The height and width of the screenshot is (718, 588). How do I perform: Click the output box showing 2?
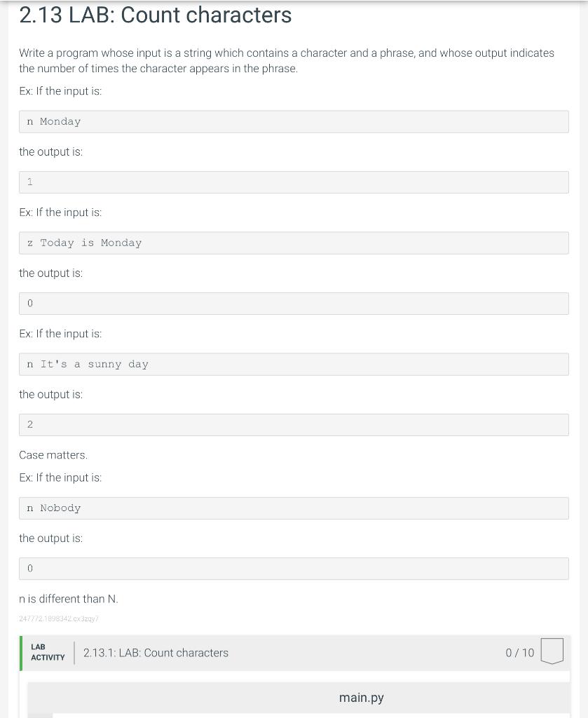point(294,425)
